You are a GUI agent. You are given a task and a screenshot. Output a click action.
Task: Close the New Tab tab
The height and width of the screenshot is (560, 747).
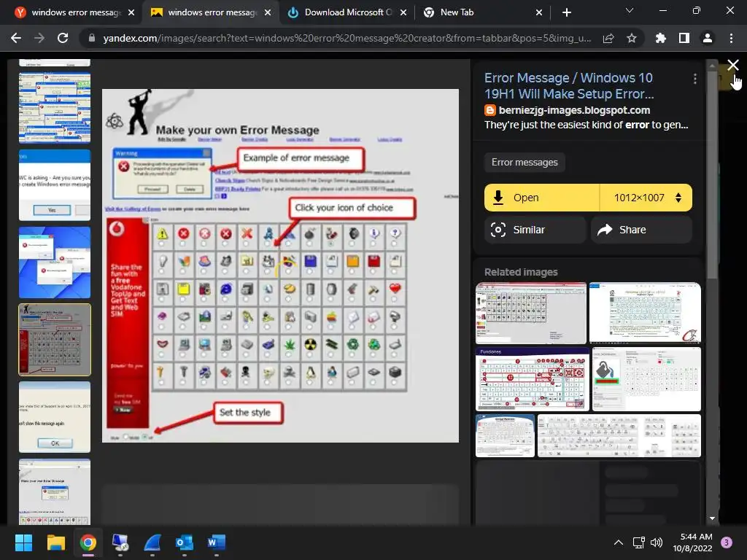tap(539, 12)
